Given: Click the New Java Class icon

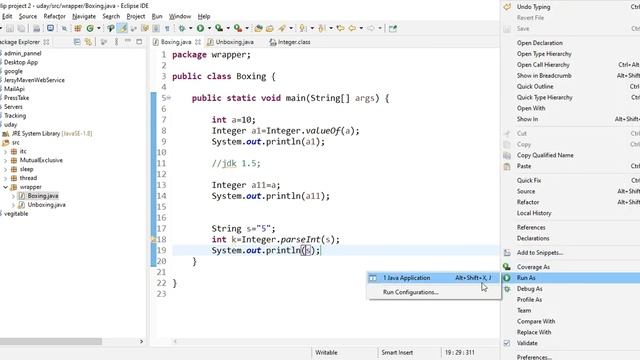Looking at the screenshot, I should 90,28.
